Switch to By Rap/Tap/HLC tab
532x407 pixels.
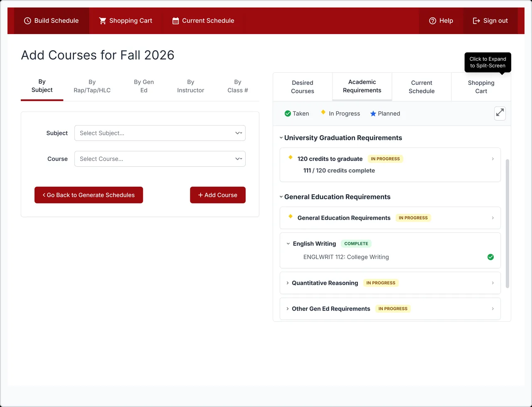[x=92, y=86]
